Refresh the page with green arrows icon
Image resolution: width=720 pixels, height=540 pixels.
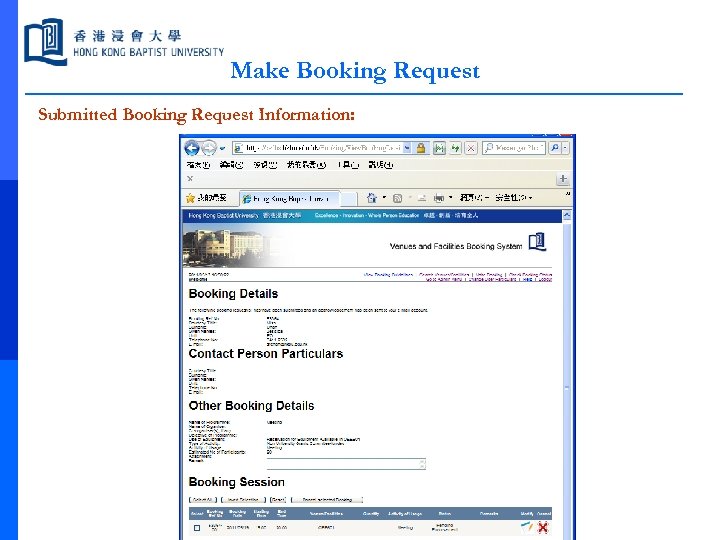coord(455,148)
